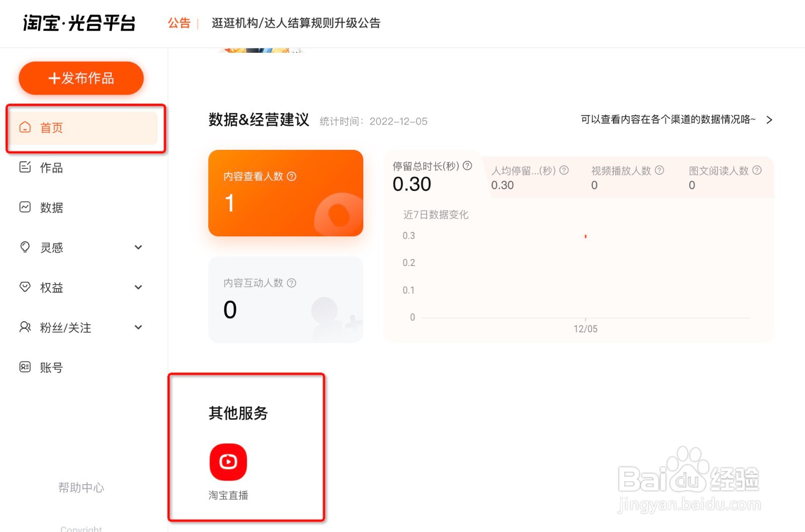Switch to the 图文阅读人数 tab
805x532 pixels.
(725, 178)
